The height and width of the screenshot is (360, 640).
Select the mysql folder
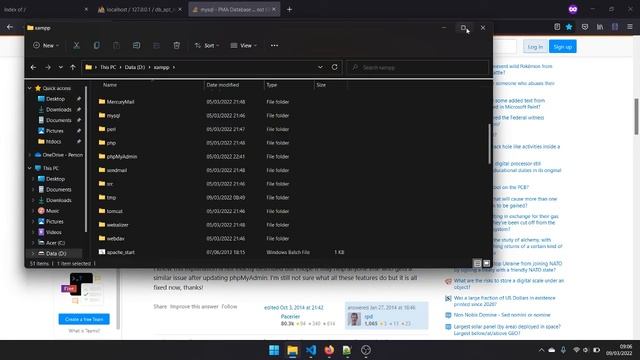(113, 116)
